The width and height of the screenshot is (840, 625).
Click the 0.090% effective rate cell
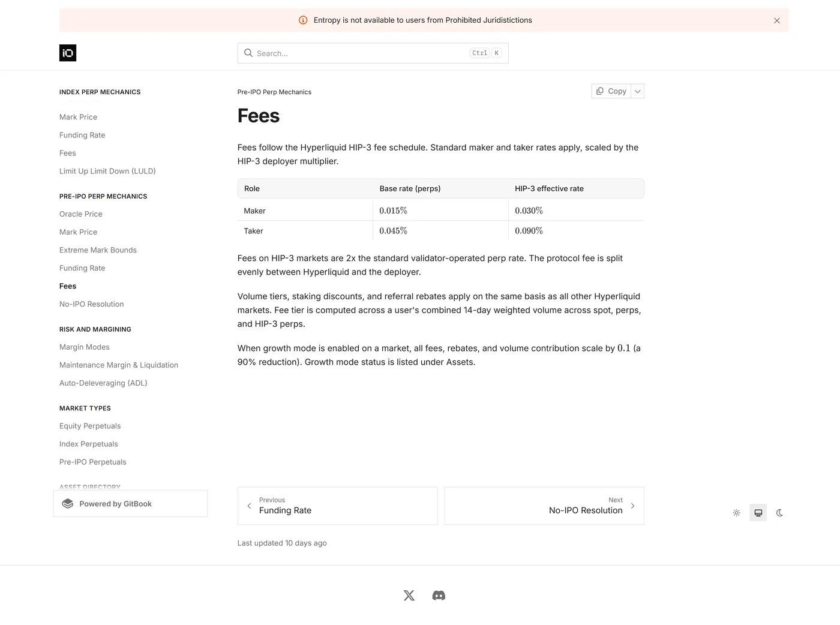coord(576,231)
